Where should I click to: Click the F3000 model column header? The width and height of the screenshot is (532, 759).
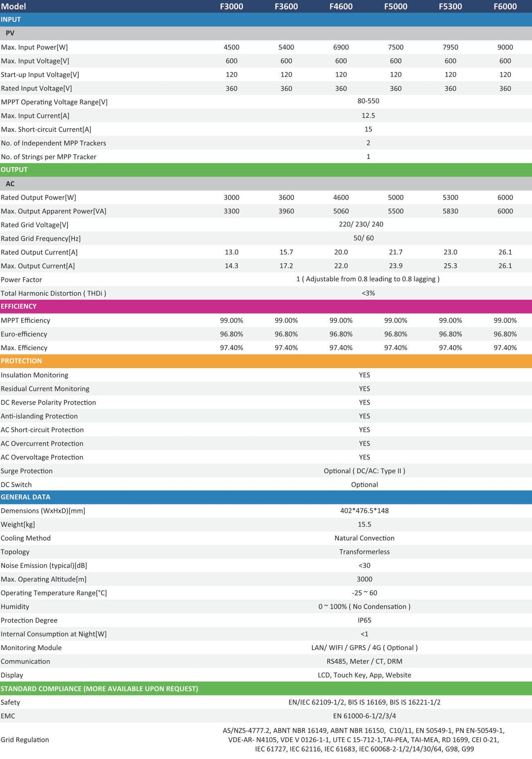[x=232, y=6]
